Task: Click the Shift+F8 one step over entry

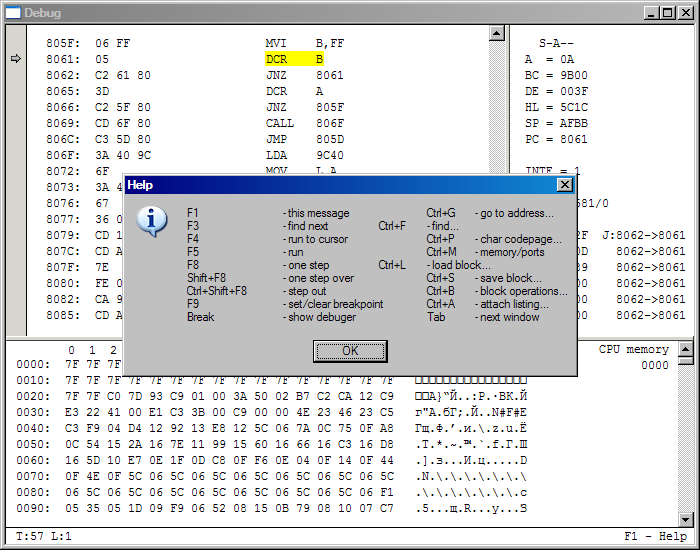Action: pyautogui.click(x=270, y=278)
